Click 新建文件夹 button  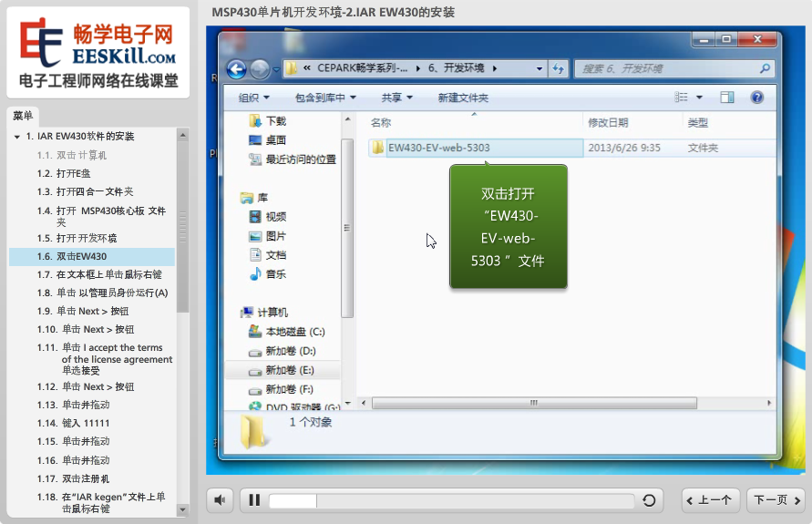point(463,98)
